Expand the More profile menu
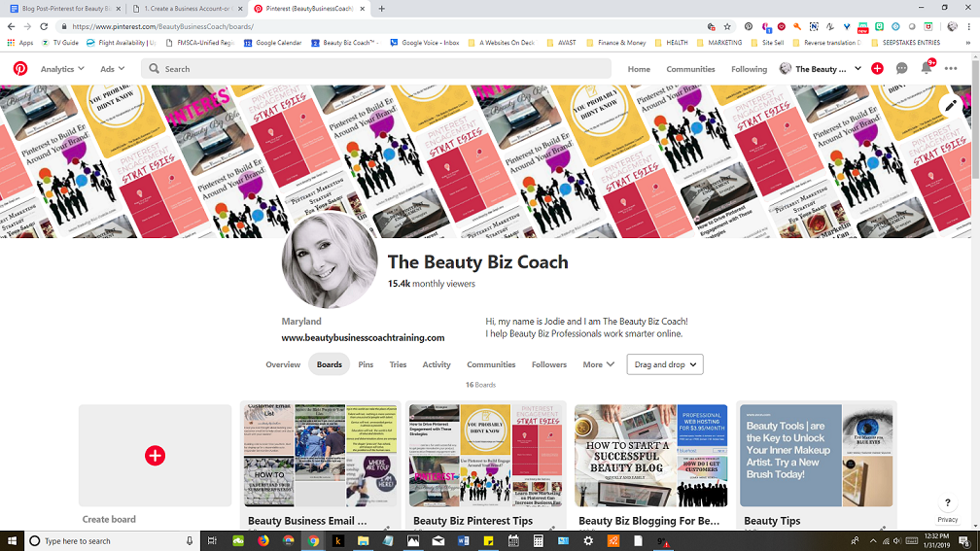Viewport: 980px width, 551px height. coord(598,364)
